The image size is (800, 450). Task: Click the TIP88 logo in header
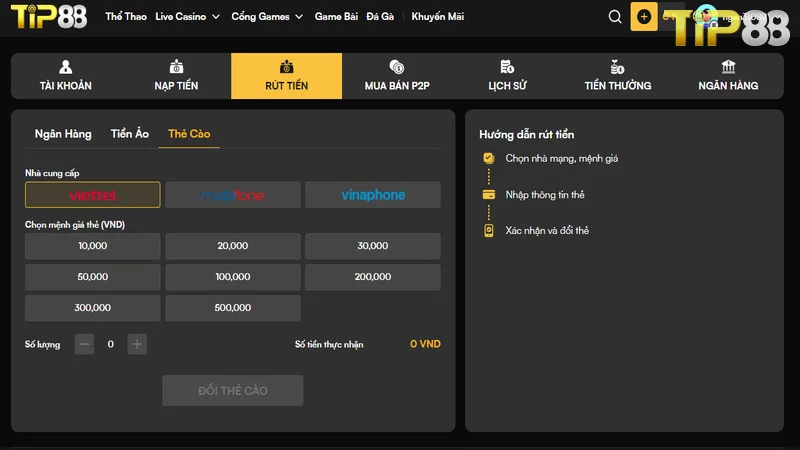[x=47, y=17]
